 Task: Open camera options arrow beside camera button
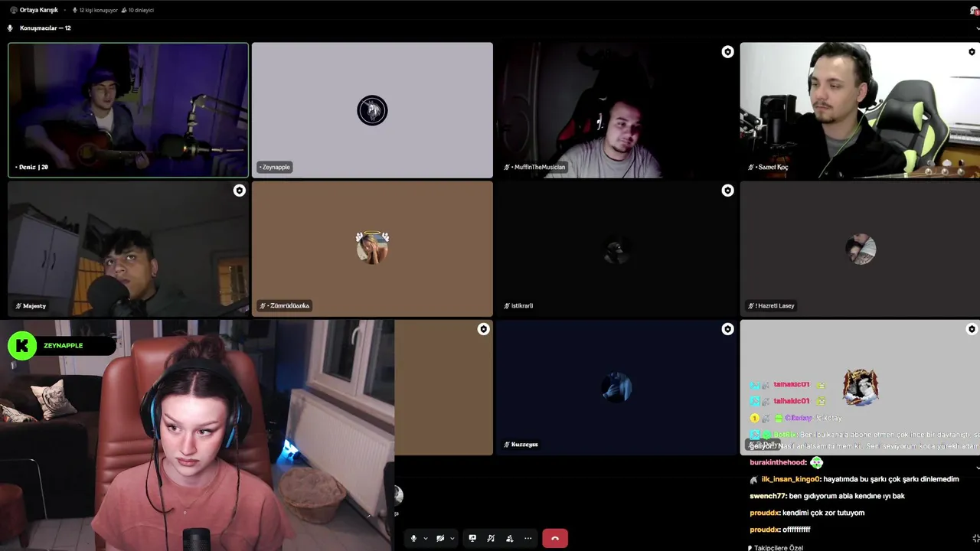(x=452, y=539)
